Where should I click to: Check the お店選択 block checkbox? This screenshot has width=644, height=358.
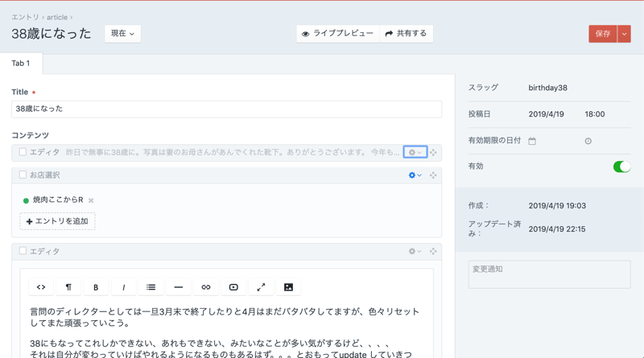(x=23, y=175)
